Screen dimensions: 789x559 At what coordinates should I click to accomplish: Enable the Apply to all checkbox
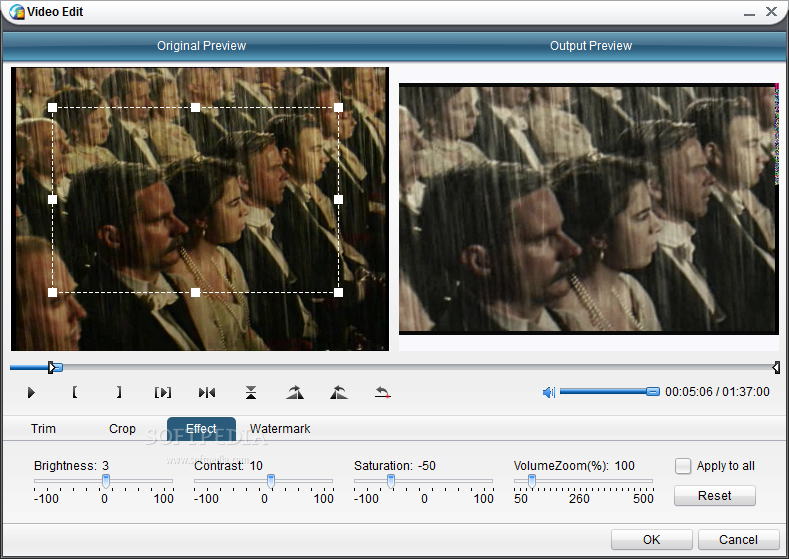(683, 466)
